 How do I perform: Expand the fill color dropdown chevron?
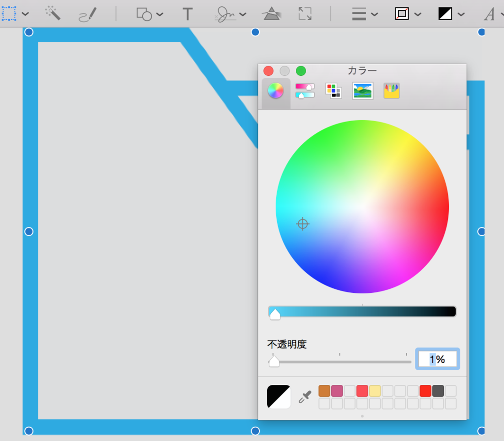coord(461,14)
